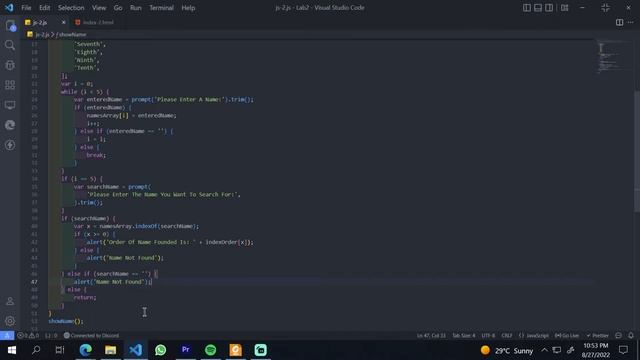The image size is (640, 360).
Task: Open errors and warnings count in status bar
Action: point(28,336)
